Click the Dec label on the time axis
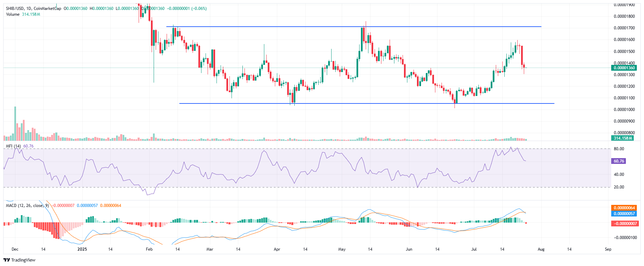Screen dimensions: 644x266 15,249
